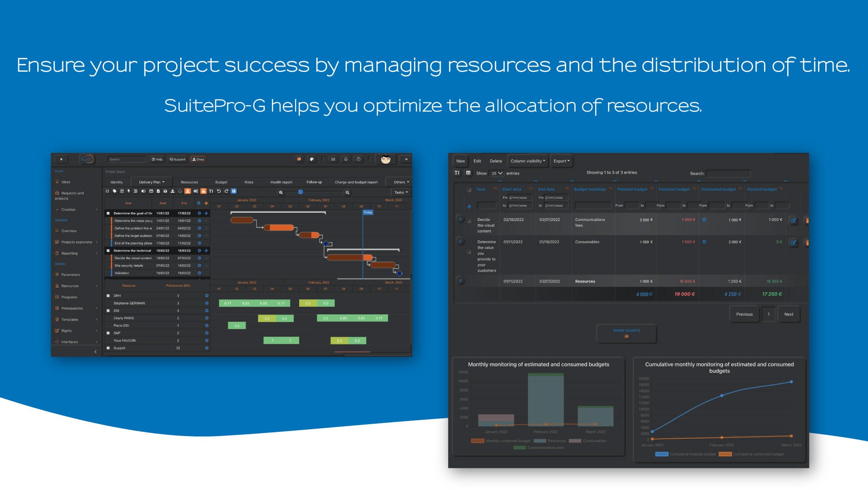
Task: Click the upload export icon in Gantt toolbar
Action: (x=173, y=191)
